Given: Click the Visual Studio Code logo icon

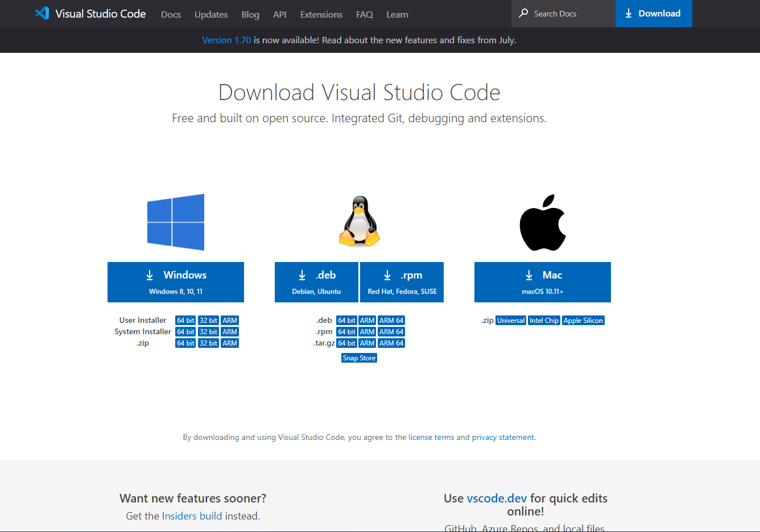Looking at the screenshot, I should pos(42,14).
